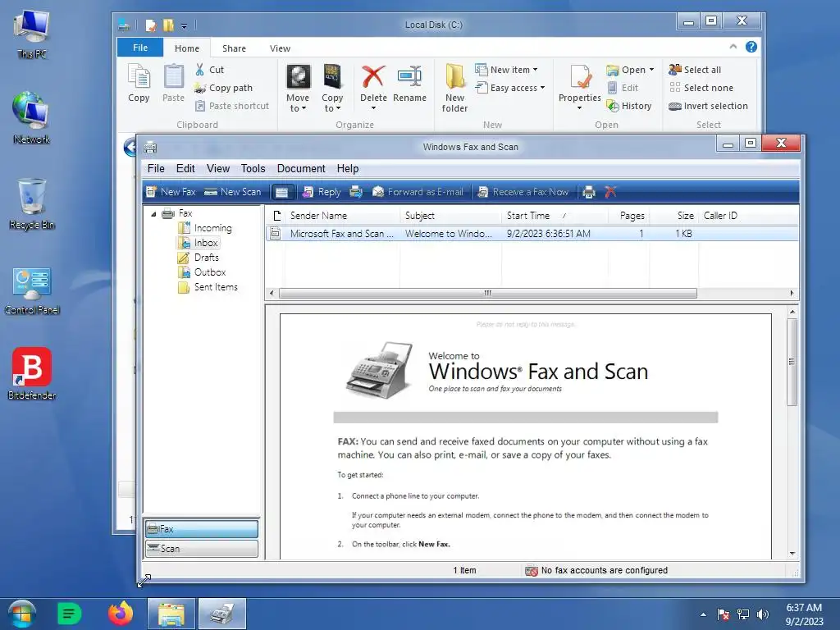Click Receive a Fax Now
Image resolution: width=840 pixels, height=630 pixels.
523,192
